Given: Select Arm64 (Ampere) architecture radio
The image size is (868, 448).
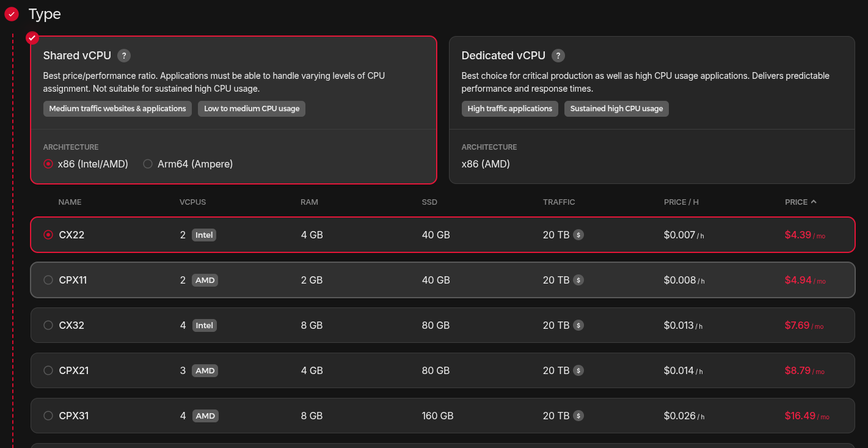Looking at the screenshot, I should [x=148, y=164].
